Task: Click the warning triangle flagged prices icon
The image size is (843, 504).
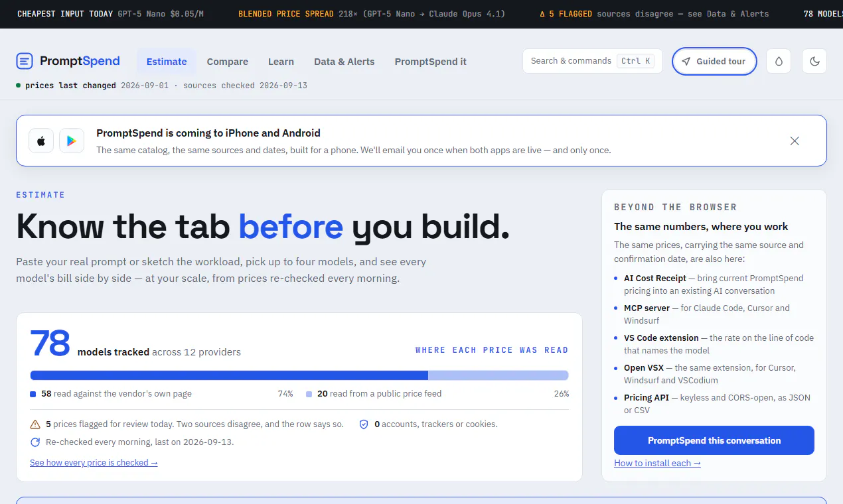Action: click(35, 424)
